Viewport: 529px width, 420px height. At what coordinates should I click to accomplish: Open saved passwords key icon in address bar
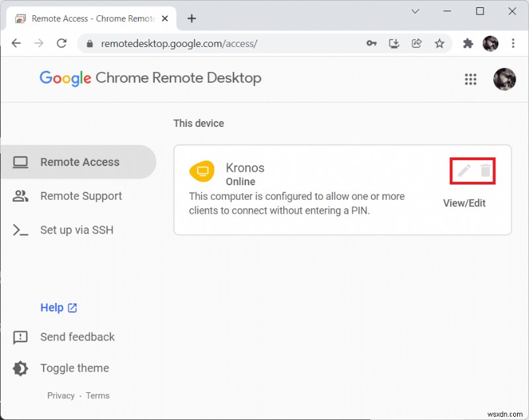click(372, 43)
